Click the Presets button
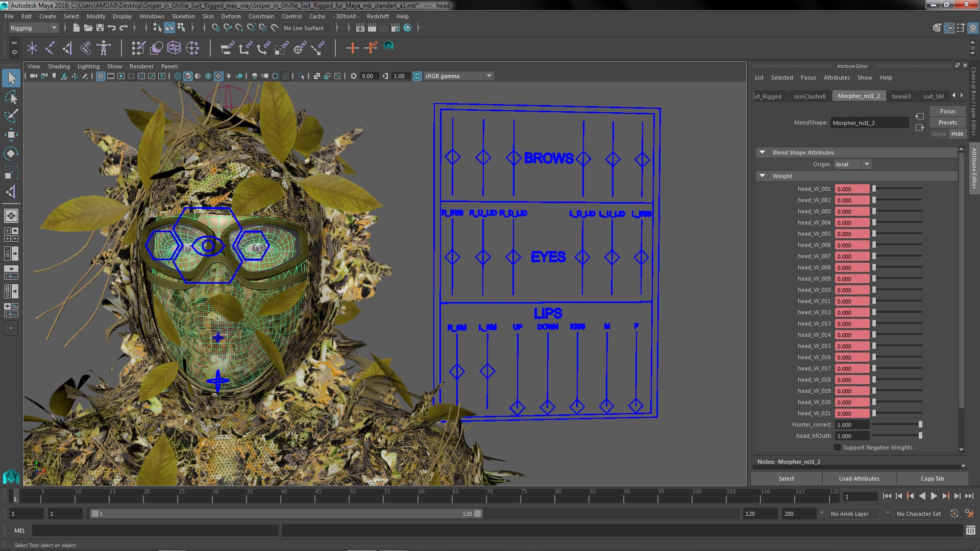Screen dimensions: 980x551 pyautogui.click(x=947, y=122)
